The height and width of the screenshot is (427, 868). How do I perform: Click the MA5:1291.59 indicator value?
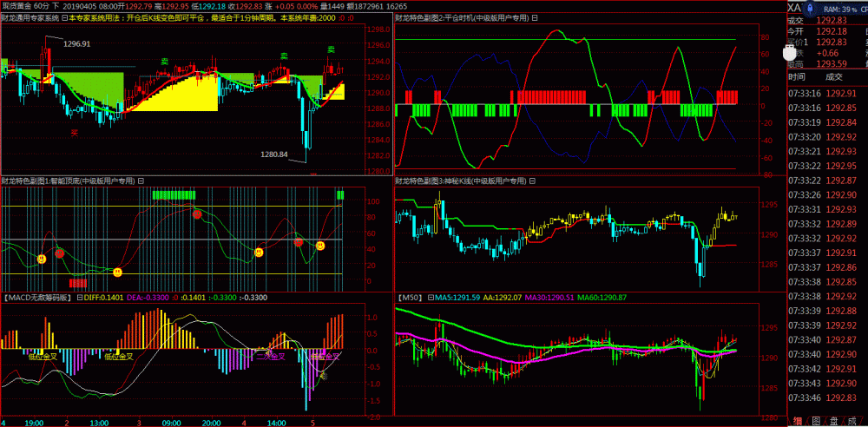(457, 298)
